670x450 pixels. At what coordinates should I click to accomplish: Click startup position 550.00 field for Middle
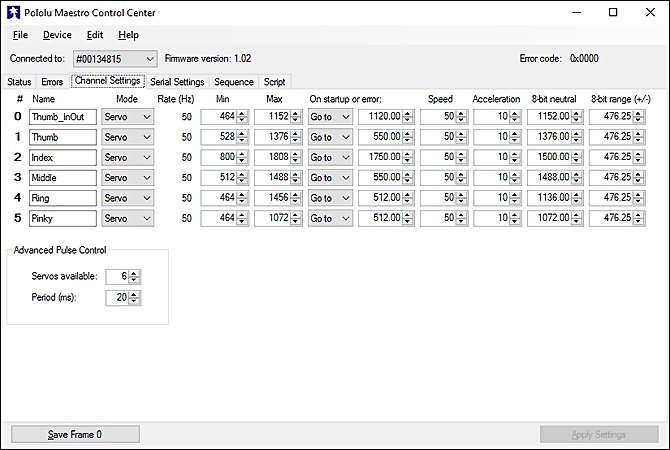[x=386, y=177]
